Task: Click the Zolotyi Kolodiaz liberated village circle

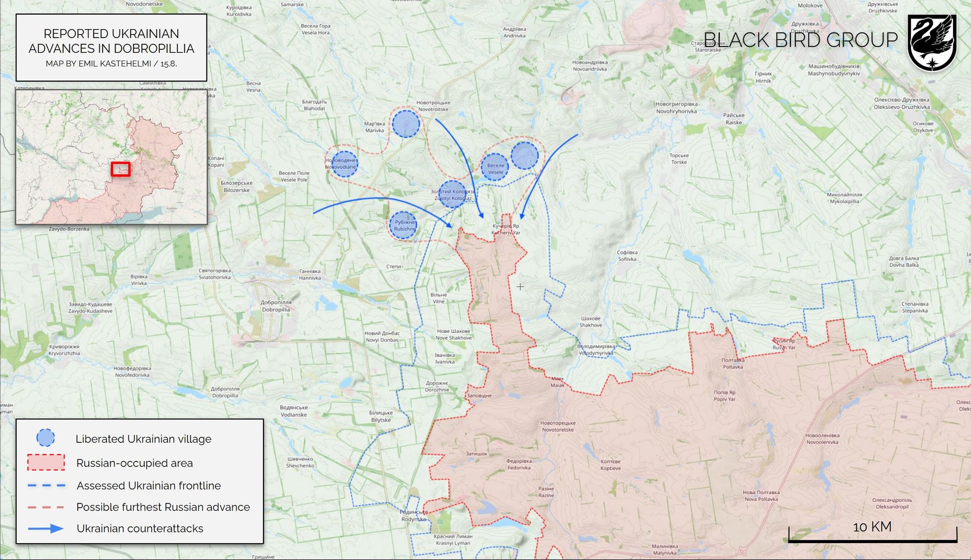Action: (452, 194)
